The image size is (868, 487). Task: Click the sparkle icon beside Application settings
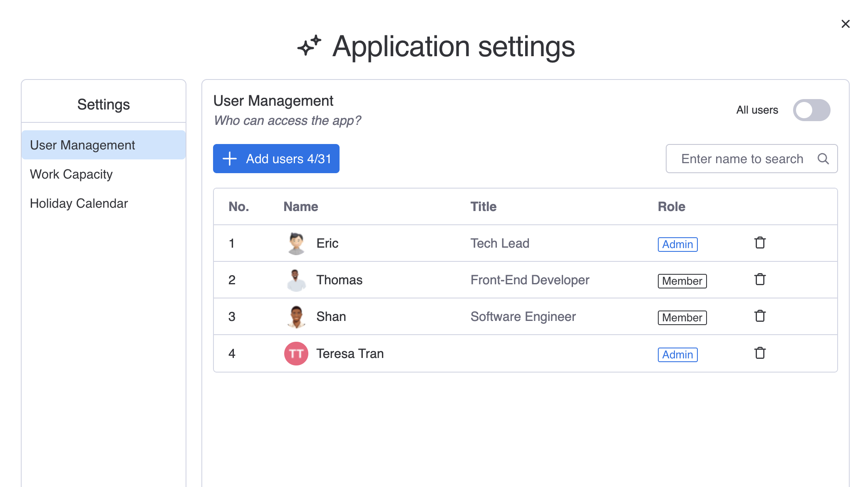pyautogui.click(x=309, y=45)
